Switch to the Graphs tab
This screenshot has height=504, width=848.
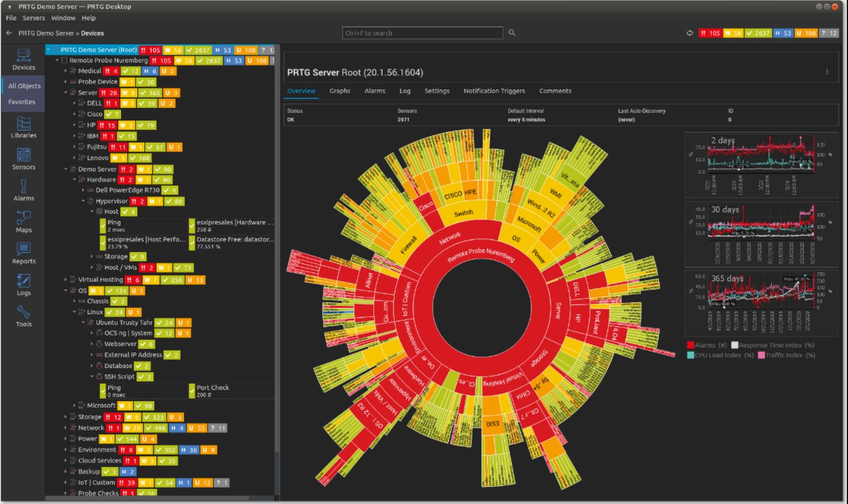pos(340,91)
